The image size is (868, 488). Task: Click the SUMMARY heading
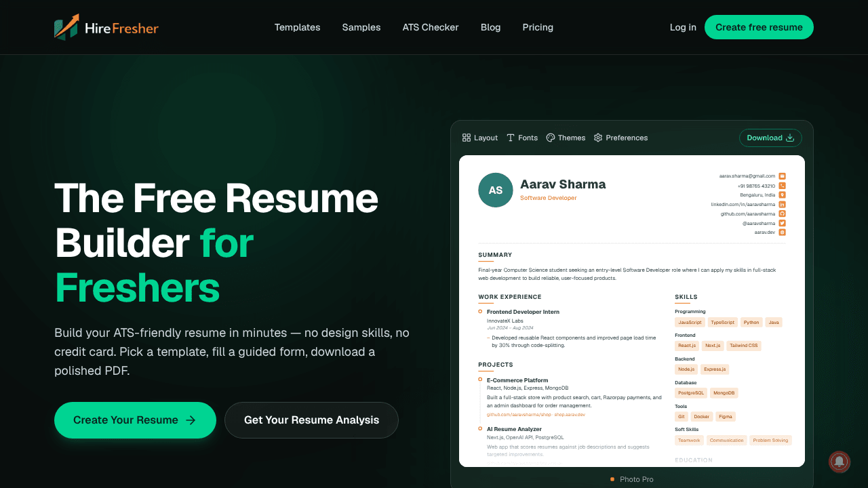coord(495,256)
